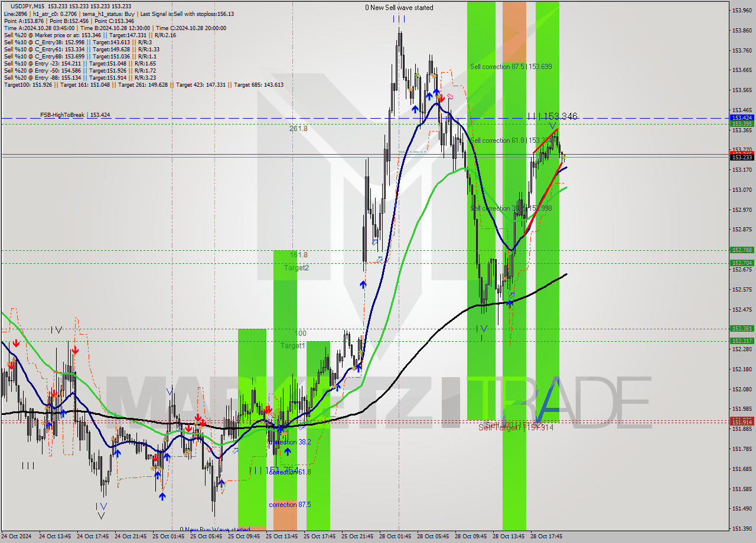Click the '25 Oct 21:45' time axis label
This screenshot has height=543, width=756.
(x=357, y=537)
